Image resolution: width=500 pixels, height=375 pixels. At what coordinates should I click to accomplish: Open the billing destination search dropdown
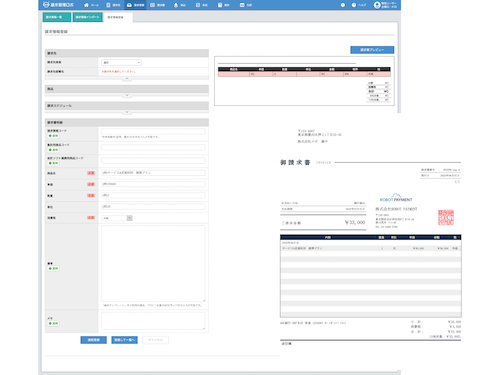[121, 62]
